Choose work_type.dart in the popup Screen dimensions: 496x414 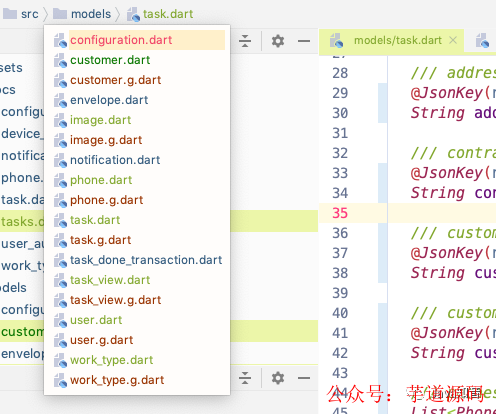click(112, 360)
